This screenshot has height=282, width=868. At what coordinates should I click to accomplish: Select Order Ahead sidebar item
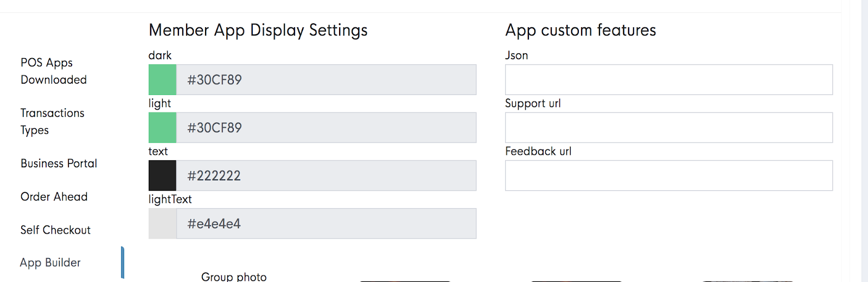[54, 197]
